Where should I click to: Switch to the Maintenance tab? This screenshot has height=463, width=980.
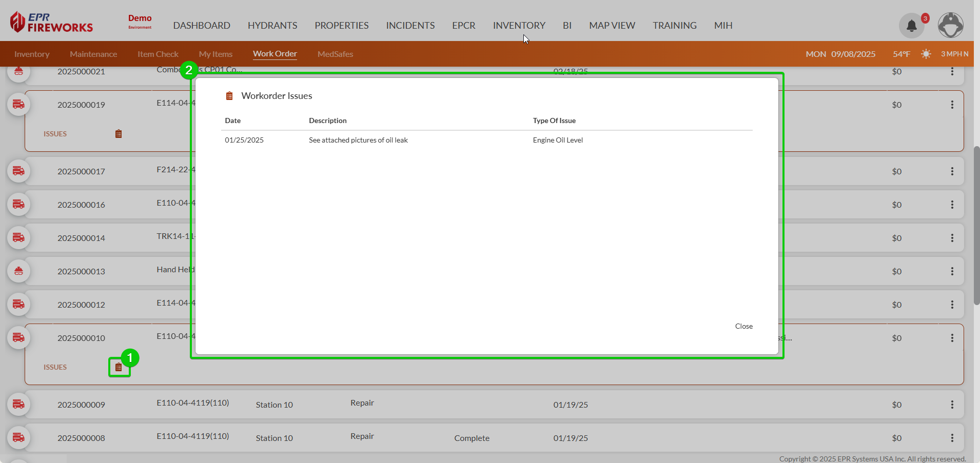[x=93, y=54]
